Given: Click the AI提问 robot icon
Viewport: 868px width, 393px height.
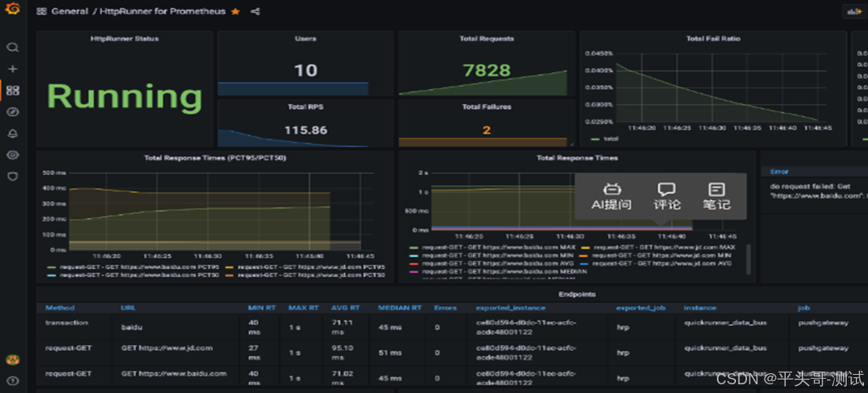Looking at the screenshot, I should [x=611, y=189].
